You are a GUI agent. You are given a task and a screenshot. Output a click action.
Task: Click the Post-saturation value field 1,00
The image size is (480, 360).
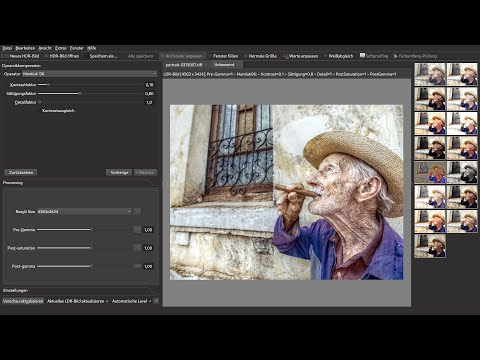click(148, 248)
